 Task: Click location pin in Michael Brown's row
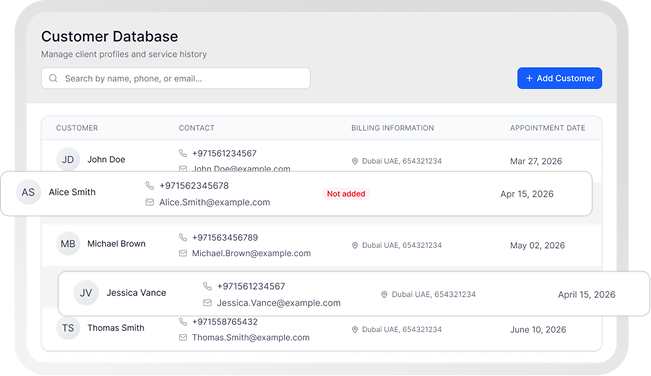click(355, 245)
